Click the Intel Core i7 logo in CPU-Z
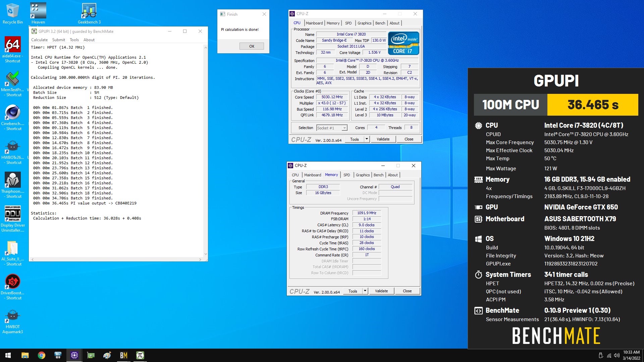 [404, 43]
